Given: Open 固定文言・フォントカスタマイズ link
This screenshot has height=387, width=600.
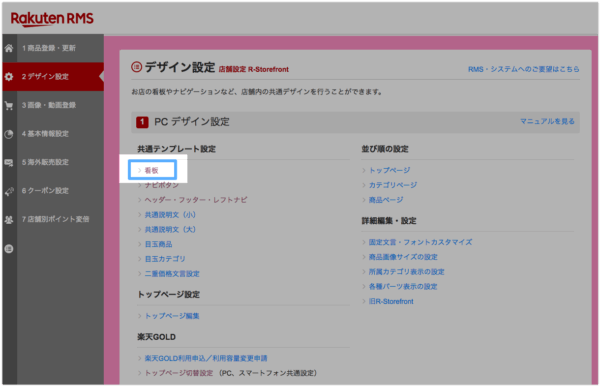Looking at the screenshot, I should click(420, 242).
